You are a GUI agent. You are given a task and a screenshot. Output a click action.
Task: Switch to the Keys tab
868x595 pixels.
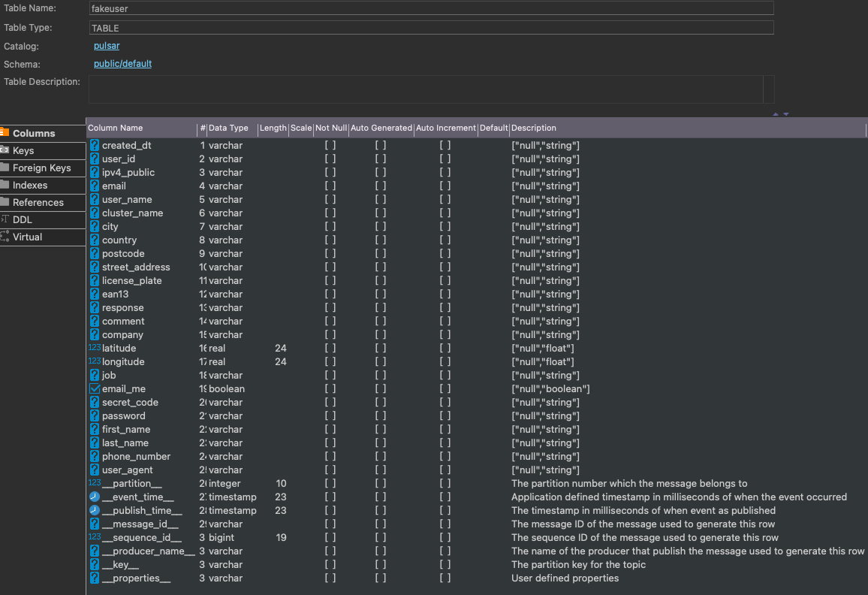[x=23, y=150]
